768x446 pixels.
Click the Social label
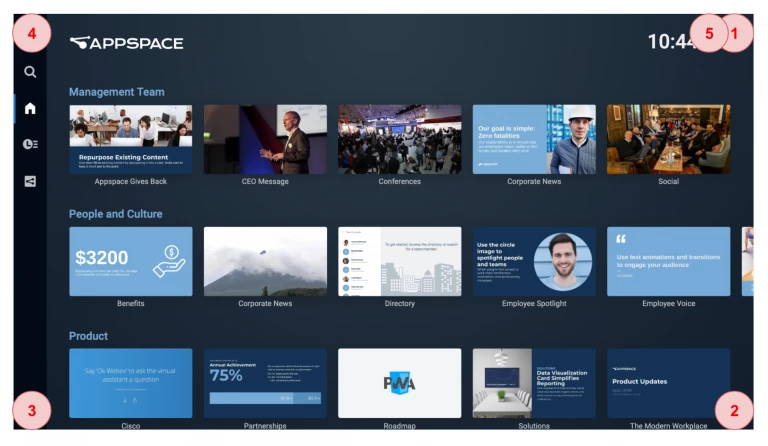coord(669,182)
